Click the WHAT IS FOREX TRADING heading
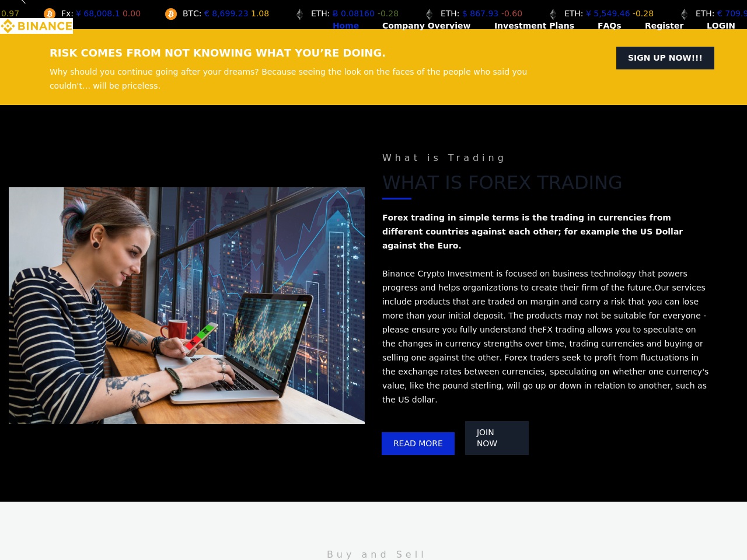The width and height of the screenshot is (747, 560). pos(502,183)
